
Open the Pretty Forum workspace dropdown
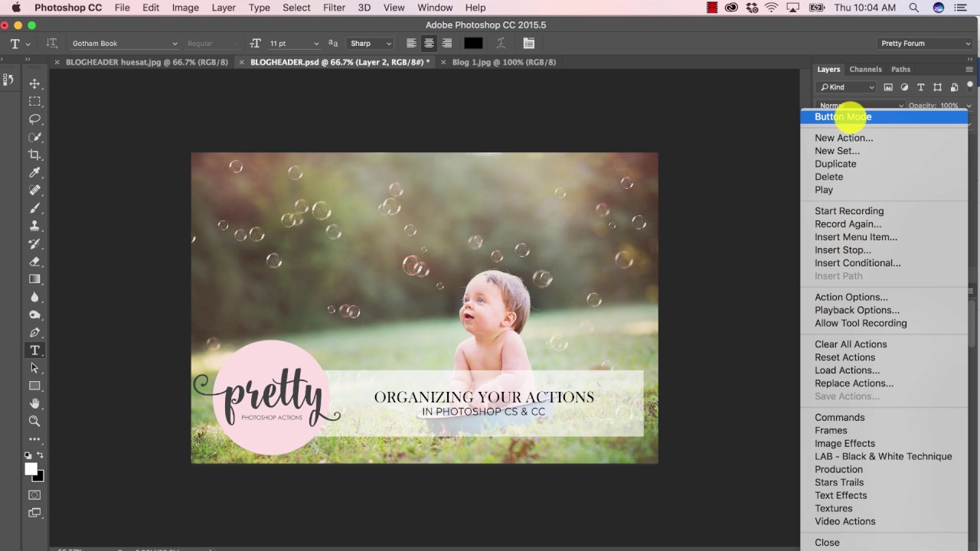(x=925, y=44)
